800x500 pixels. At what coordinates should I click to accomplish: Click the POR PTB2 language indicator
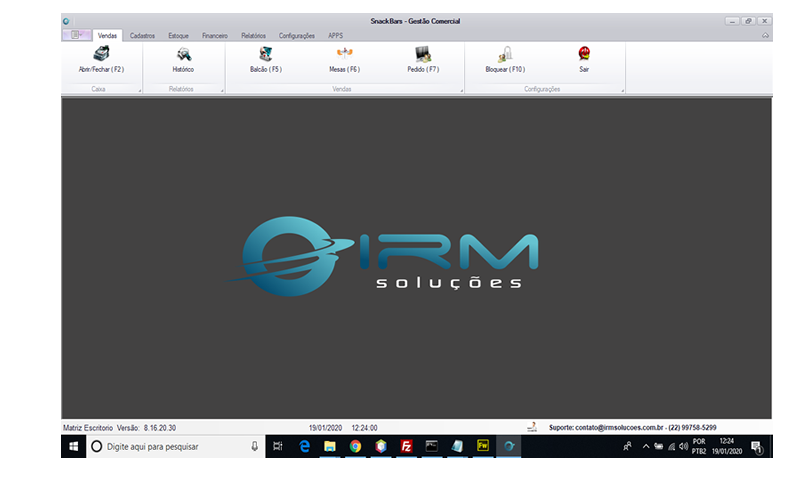699,446
